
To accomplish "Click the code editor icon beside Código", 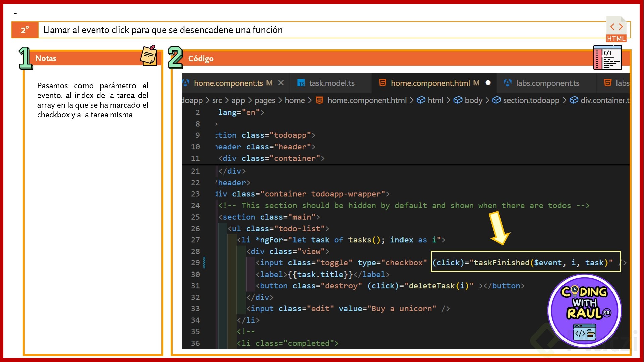I will (607, 58).
